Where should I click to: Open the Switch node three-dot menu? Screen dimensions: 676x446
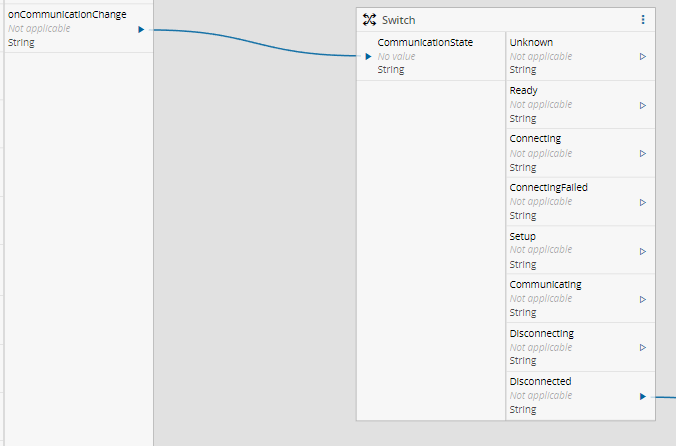643,20
